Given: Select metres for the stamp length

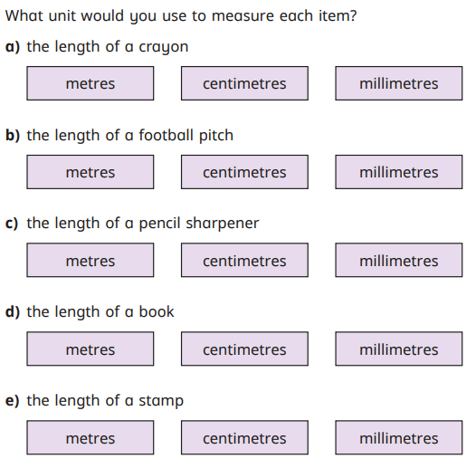Looking at the screenshot, I should click(90, 437).
